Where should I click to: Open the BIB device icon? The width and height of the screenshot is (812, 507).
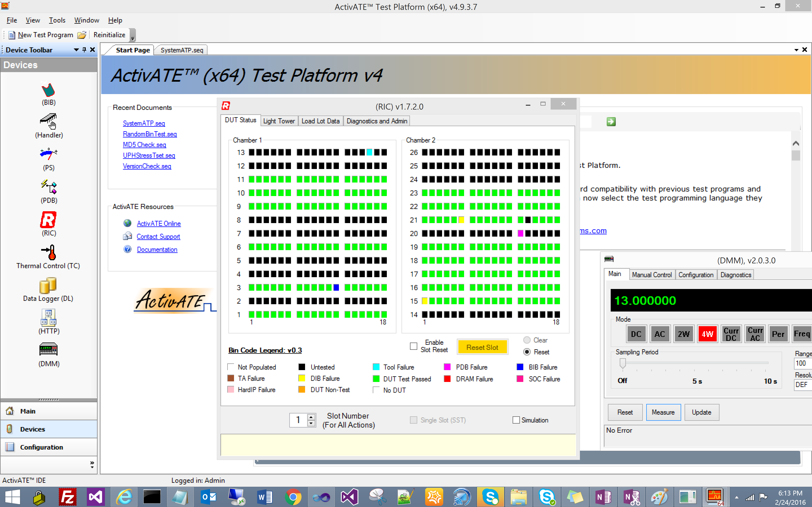coord(48,90)
